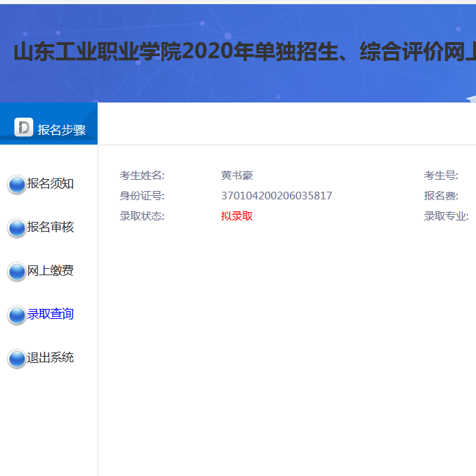The width and height of the screenshot is (476, 476).
Task: Click the 报名费: label
Action: [x=441, y=196]
